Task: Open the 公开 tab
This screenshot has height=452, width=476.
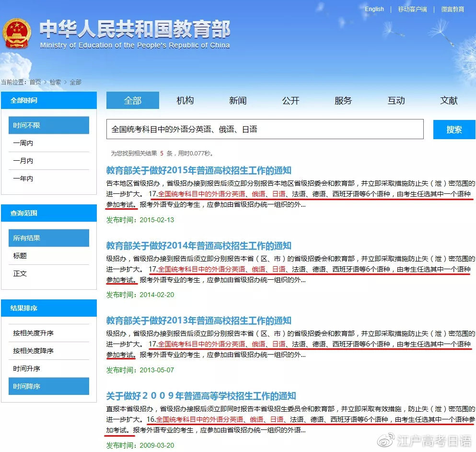Action: tap(290, 100)
